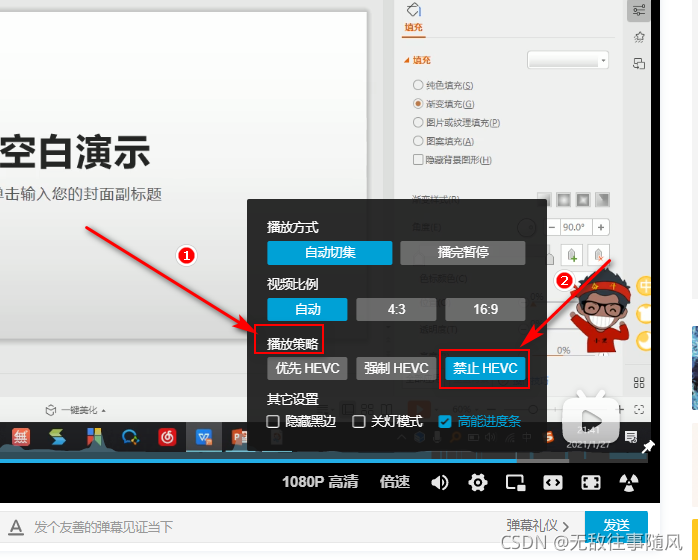Open the red 無 app on taskbar

tap(20, 437)
